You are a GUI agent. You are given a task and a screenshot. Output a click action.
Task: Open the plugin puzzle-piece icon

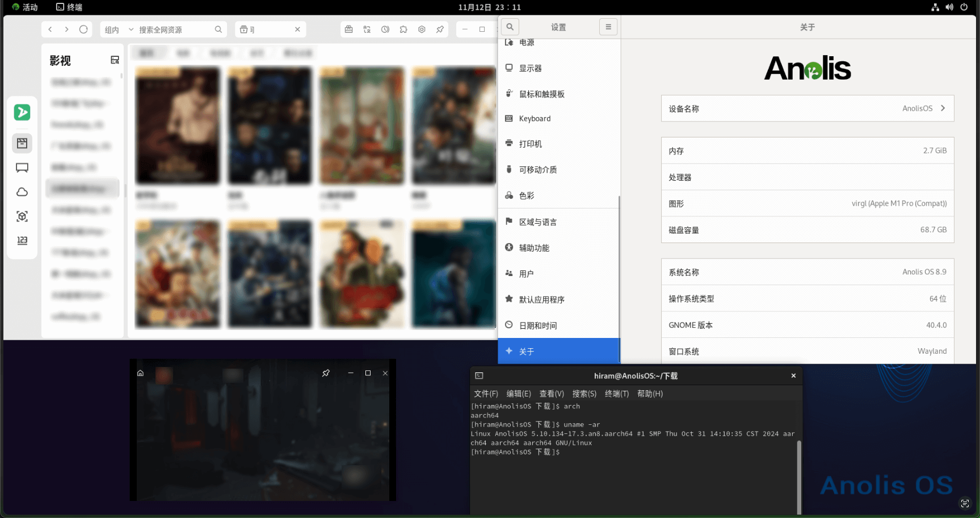click(403, 30)
